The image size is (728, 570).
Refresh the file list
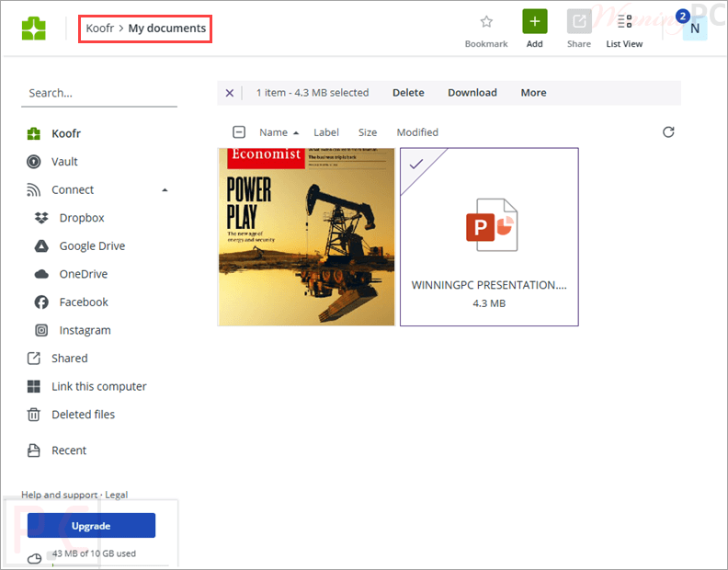pyautogui.click(x=668, y=132)
